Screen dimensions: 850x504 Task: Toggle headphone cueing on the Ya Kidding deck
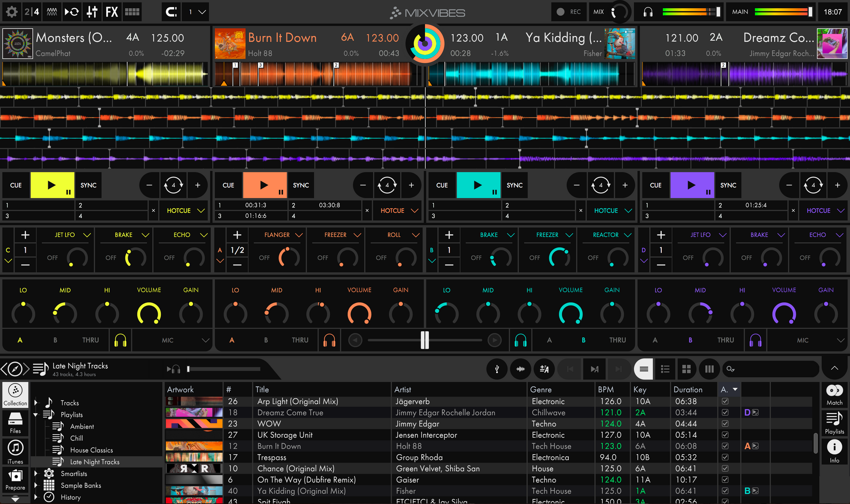520,340
